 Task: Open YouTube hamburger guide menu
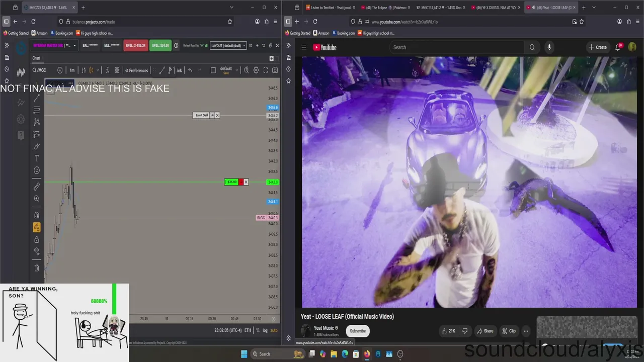[x=304, y=47]
